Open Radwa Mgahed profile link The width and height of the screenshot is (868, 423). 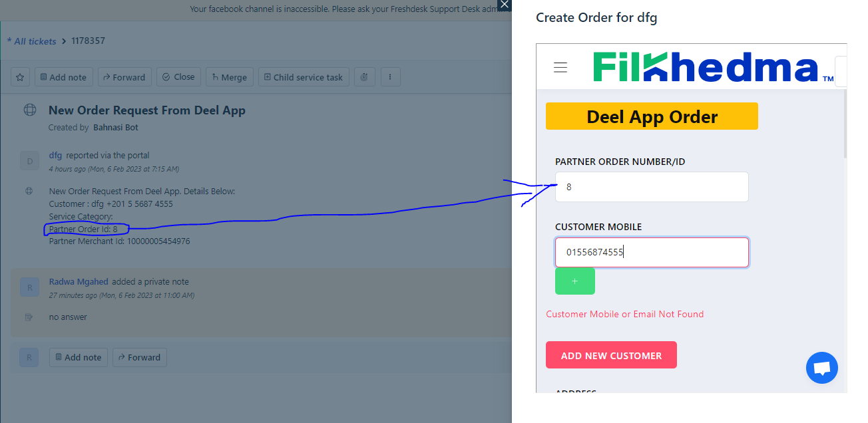coord(79,282)
